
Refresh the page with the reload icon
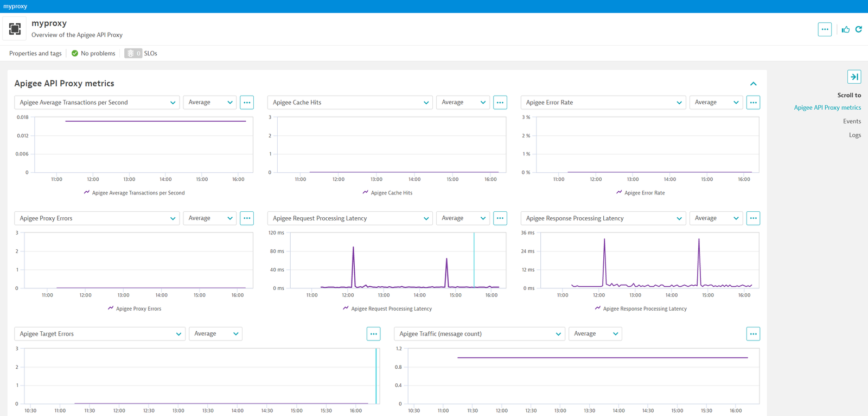point(859,29)
